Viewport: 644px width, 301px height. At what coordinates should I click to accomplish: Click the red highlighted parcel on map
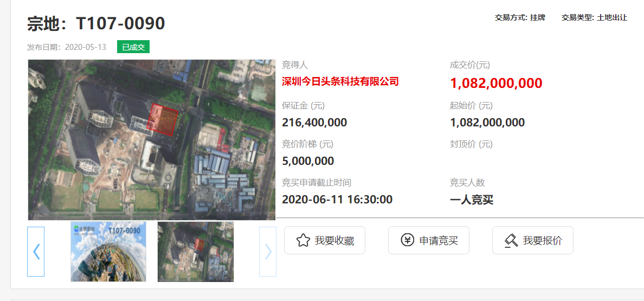163,119
